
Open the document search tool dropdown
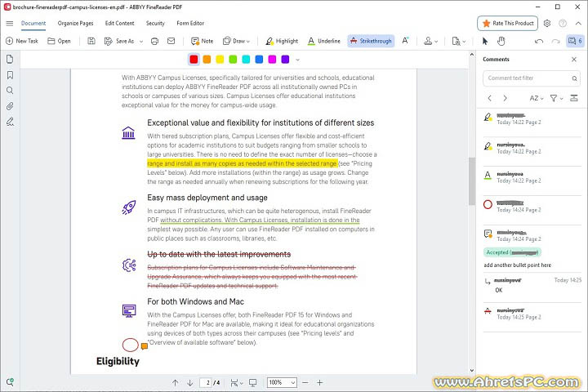tap(459, 41)
